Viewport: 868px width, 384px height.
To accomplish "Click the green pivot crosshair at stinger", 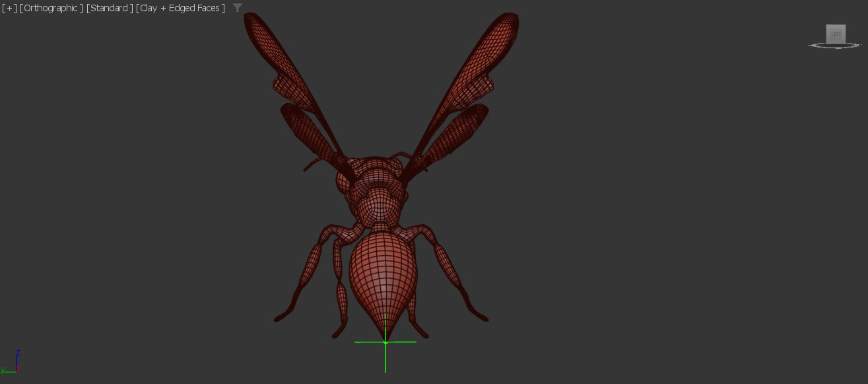I will (x=385, y=342).
